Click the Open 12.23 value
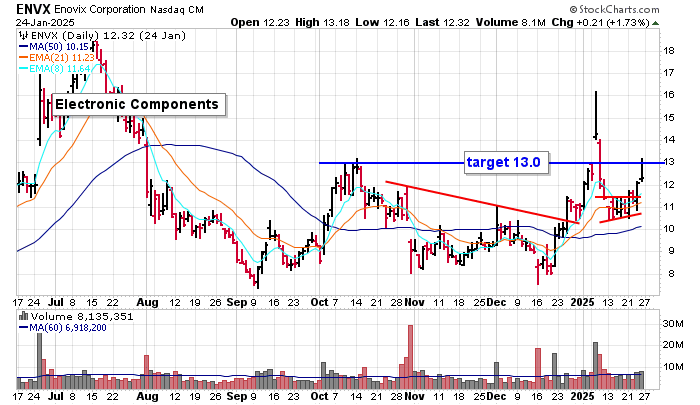This screenshot has width=700, height=405. [260, 22]
